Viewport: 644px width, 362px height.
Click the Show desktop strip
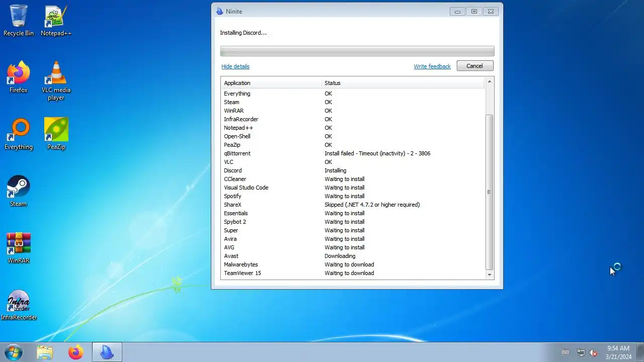[x=640, y=352]
